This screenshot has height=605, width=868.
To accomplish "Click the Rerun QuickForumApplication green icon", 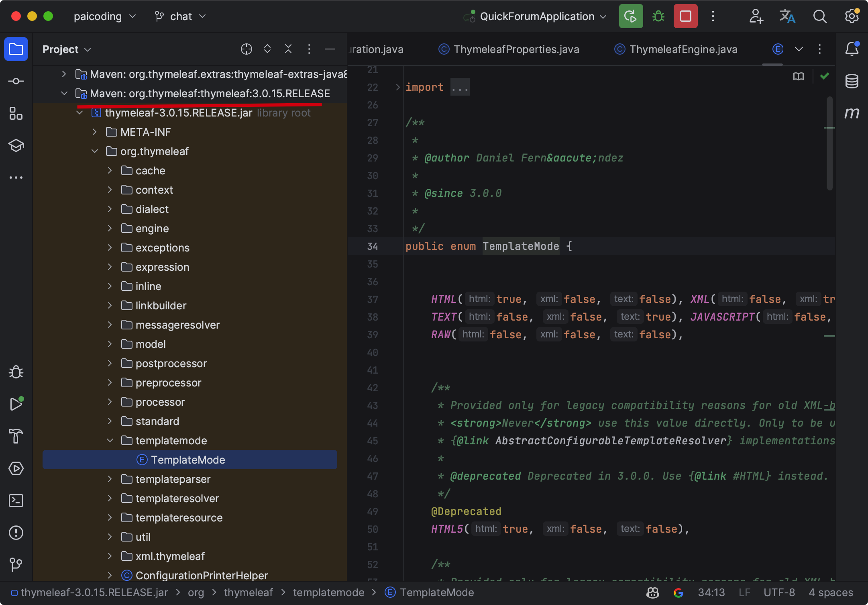I will [631, 16].
